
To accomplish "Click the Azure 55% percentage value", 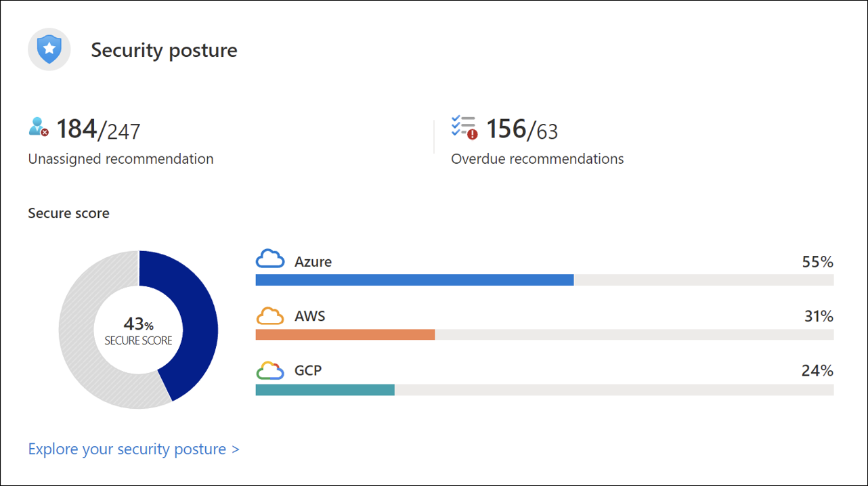I will coord(818,262).
